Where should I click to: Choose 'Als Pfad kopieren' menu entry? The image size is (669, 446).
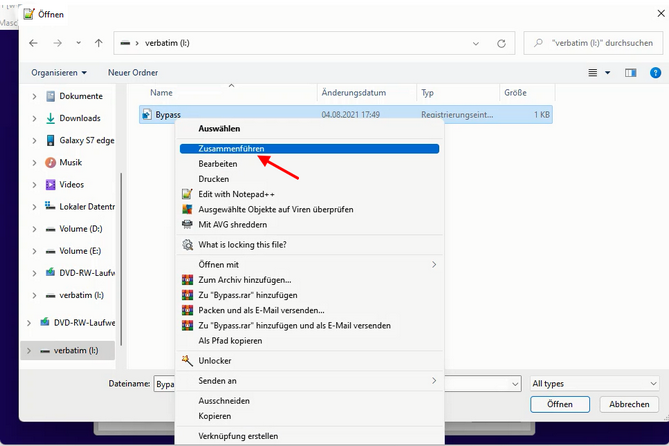237,340
